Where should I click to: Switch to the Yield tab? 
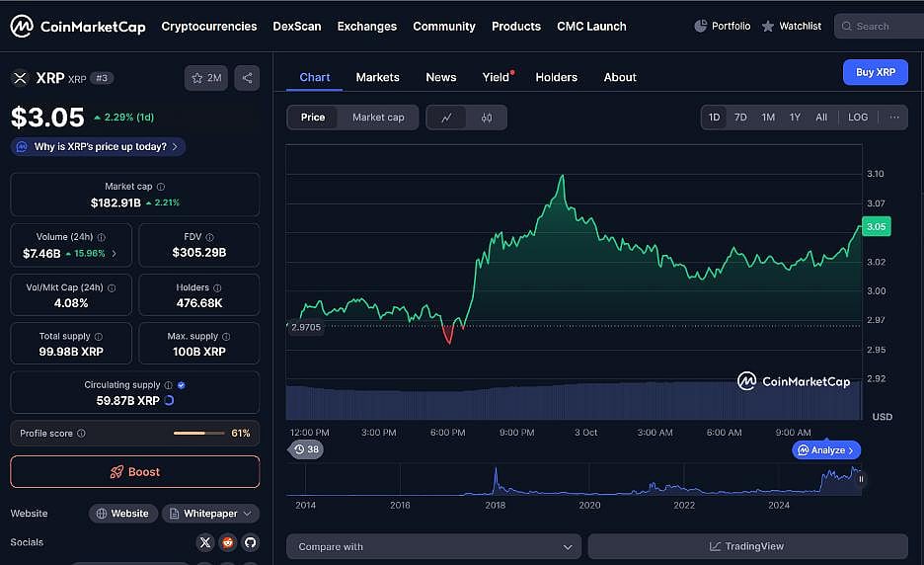coord(496,77)
